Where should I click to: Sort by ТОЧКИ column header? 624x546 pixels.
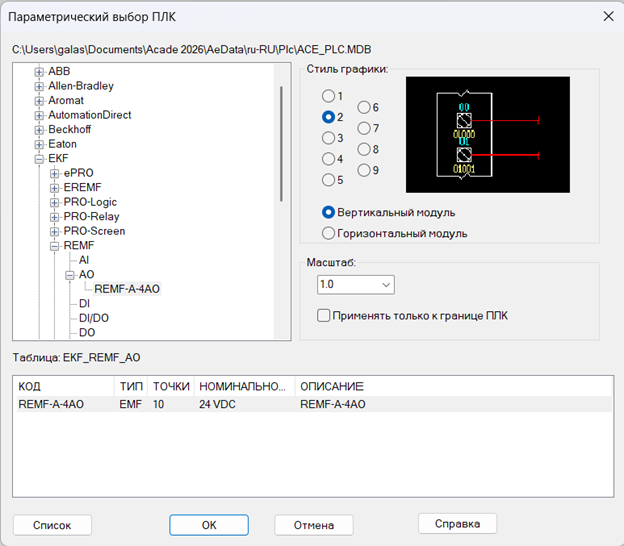pos(171,386)
